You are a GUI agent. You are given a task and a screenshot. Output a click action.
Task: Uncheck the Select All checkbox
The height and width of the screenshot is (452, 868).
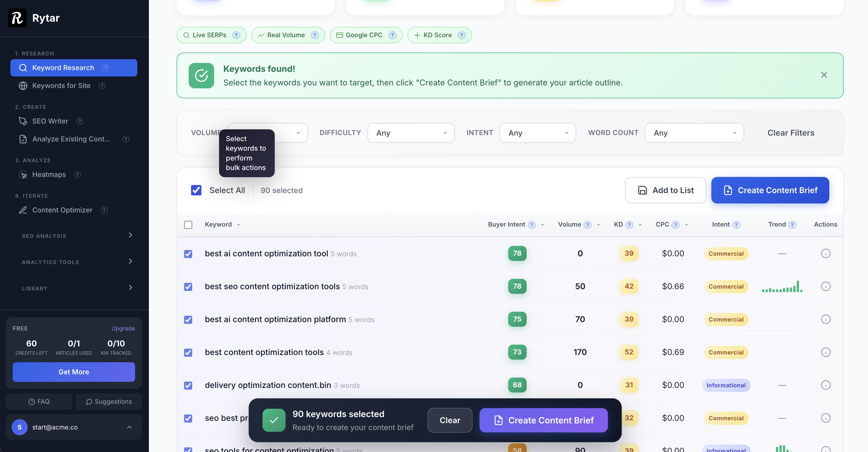click(x=196, y=190)
